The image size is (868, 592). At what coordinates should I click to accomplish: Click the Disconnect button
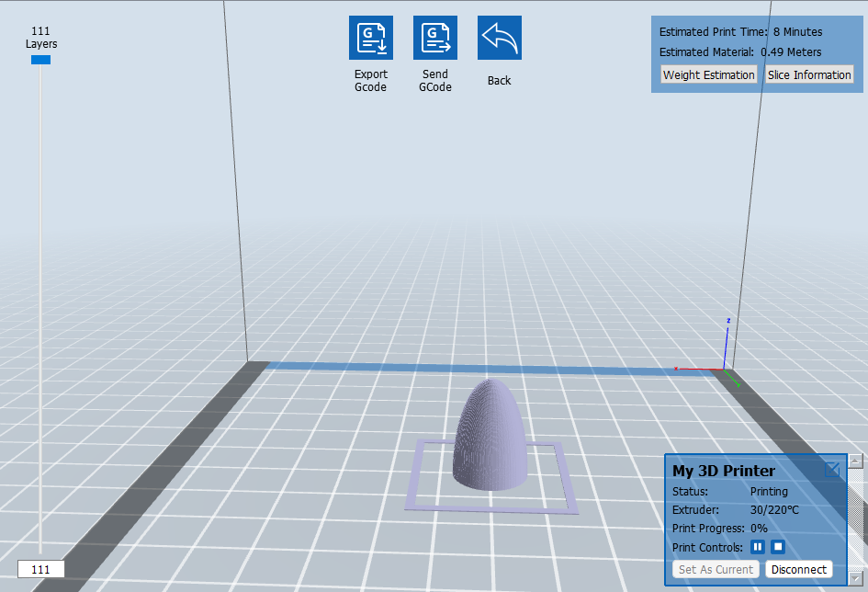[x=799, y=569]
